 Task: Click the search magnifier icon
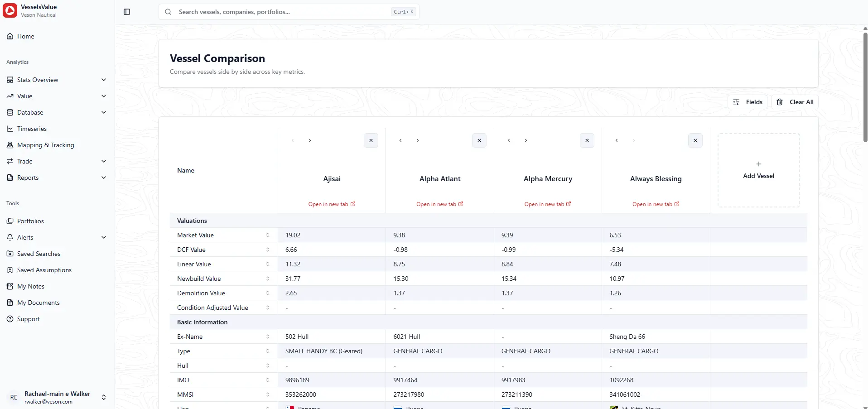pyautogui.click(x=168, y=12)
